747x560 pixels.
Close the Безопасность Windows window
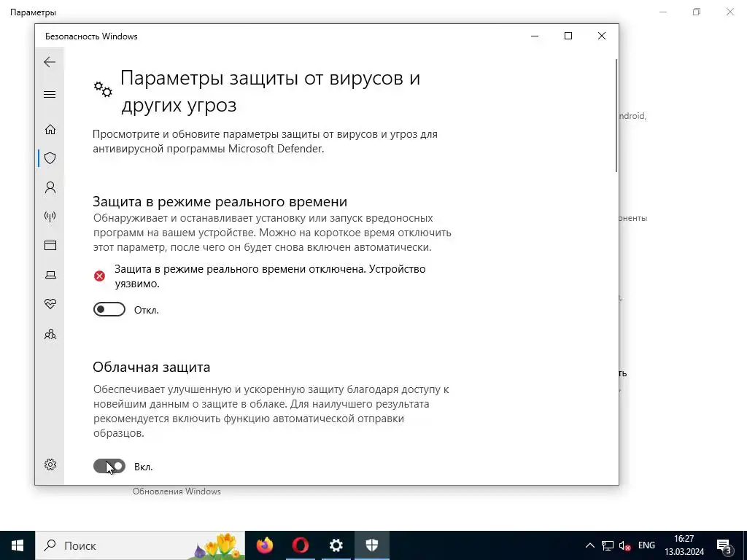pos(602,36)
